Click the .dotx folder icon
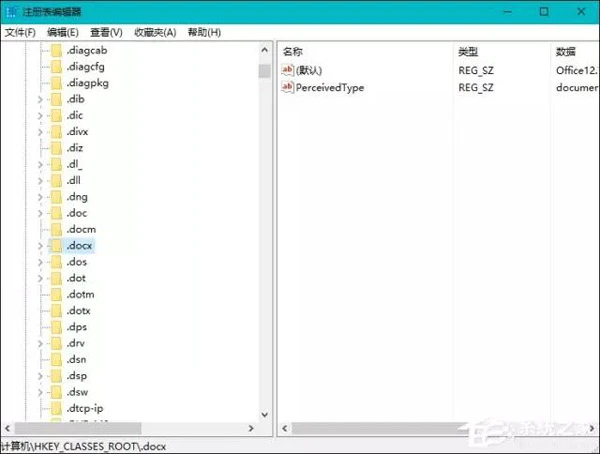The image size is (600, 454). point(56,311)
